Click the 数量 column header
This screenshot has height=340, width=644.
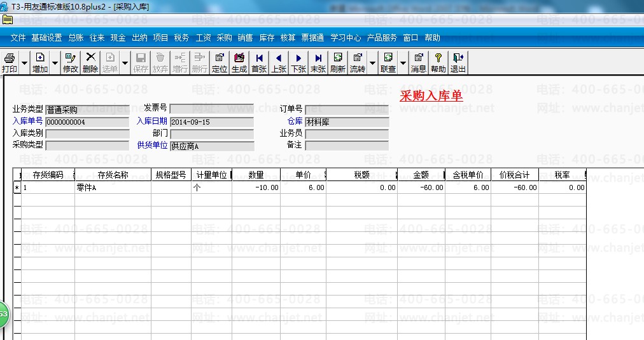pyautogui.click(x=256, y=175)
